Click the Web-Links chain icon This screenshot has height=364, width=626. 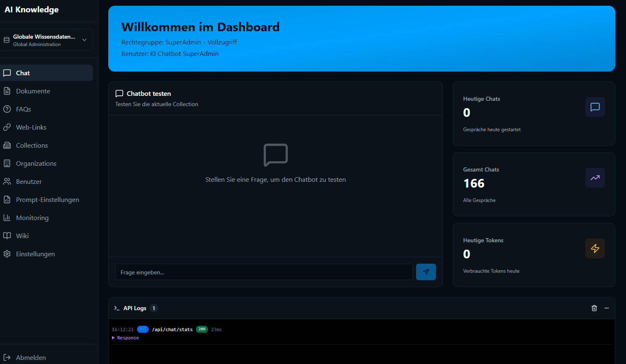point(7,127)
